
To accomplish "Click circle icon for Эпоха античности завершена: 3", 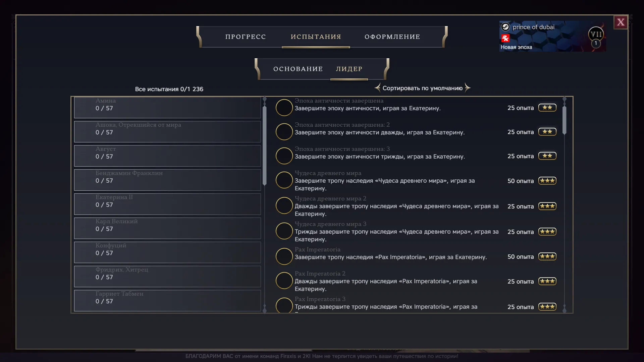I will click(284, 156).
